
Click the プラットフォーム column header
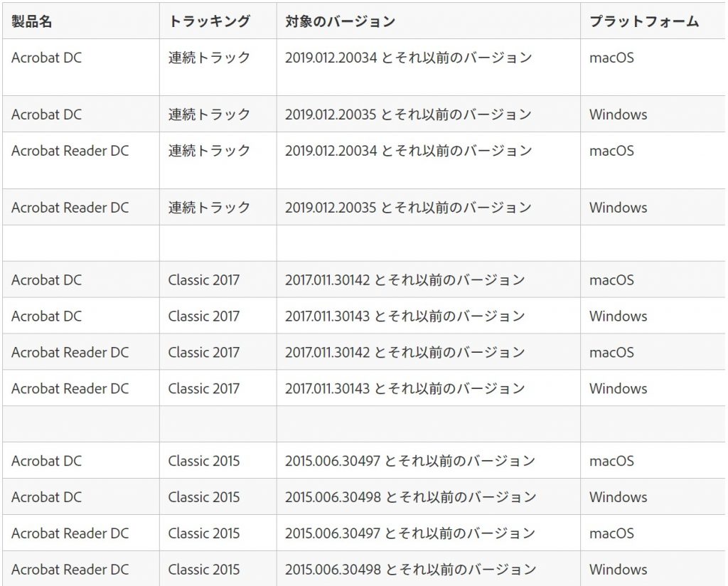(644, 21)
